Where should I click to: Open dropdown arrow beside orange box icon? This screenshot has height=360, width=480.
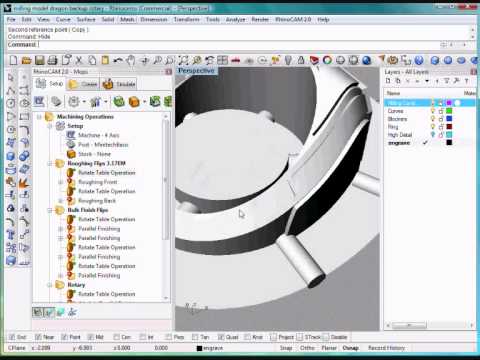[144, 101]
